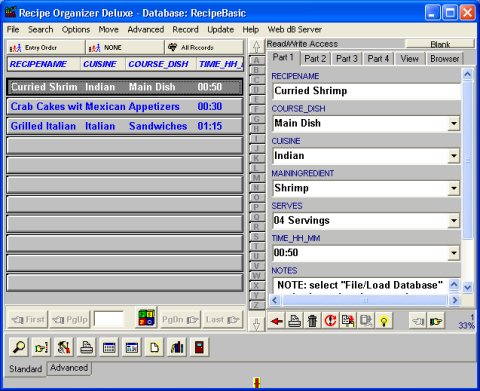Open the COURSE_DISH dropdown arrow
The width and height of the screenshot is (480, 391).
pyautogui.click(x=454, y=124)
